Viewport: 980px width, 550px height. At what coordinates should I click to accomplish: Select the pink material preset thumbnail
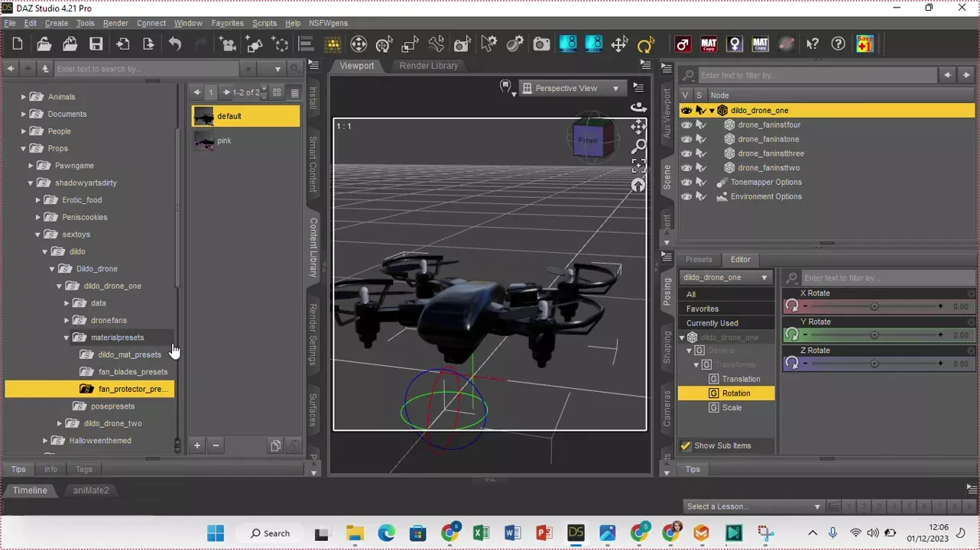204,141
